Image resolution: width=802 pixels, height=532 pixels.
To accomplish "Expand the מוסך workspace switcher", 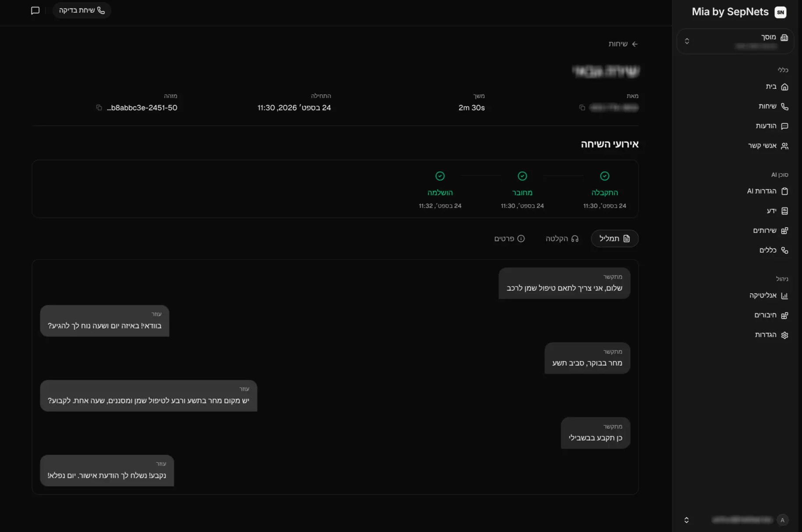I will point(735,42).
